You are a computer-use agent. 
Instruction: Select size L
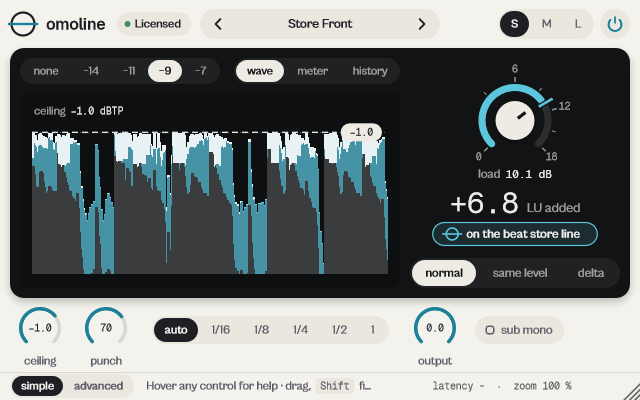(x=578, y=24)
